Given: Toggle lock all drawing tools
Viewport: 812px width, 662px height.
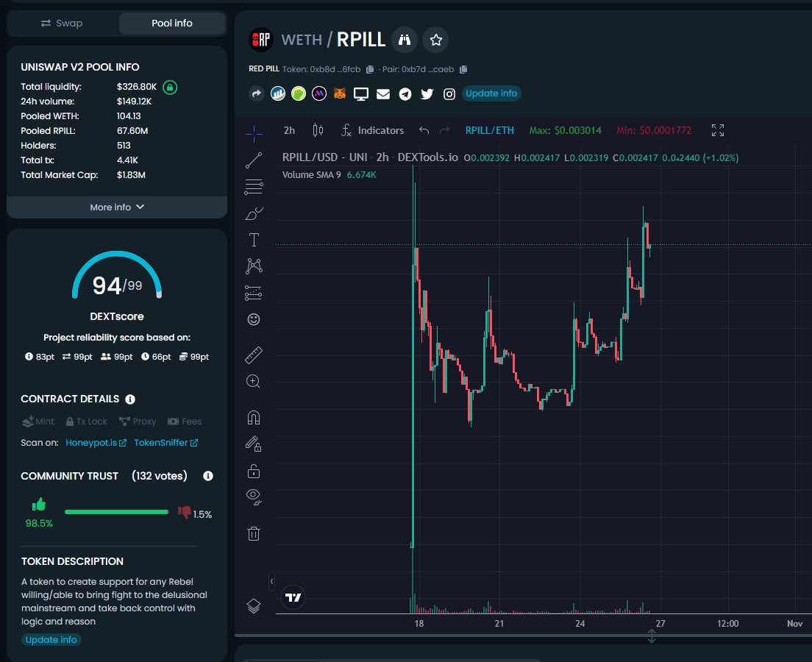Looking at the screenshot, I should [x=254, y=471].
